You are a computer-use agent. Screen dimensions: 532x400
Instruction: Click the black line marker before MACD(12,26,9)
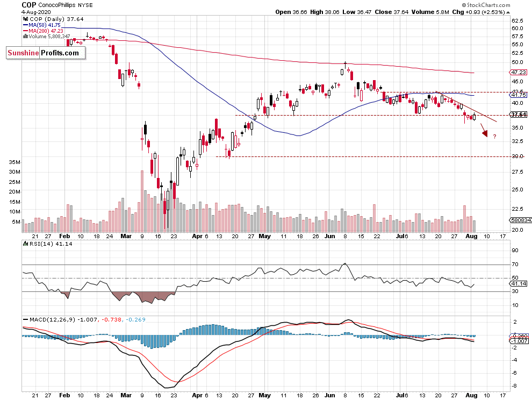pyautogui.click(x=25, y=319)
